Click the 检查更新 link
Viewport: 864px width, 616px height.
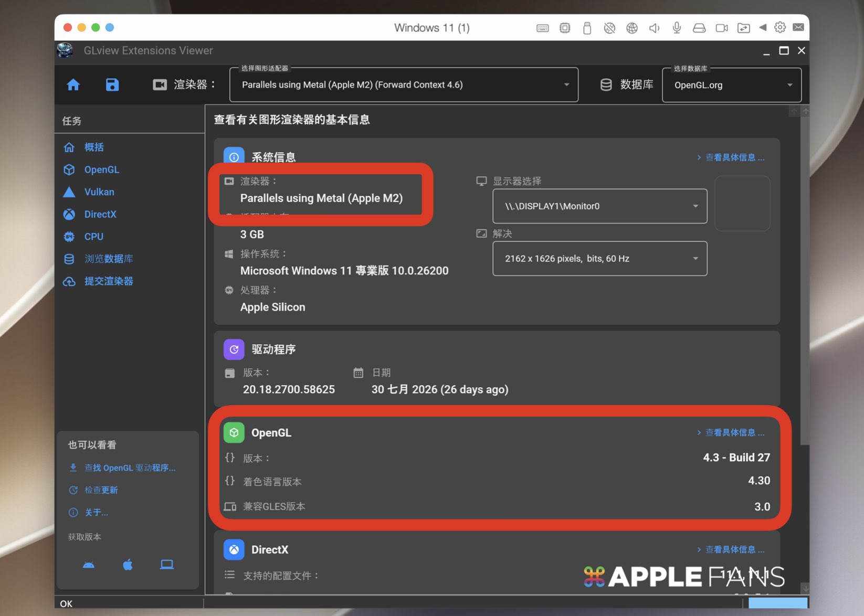(101, 490)
